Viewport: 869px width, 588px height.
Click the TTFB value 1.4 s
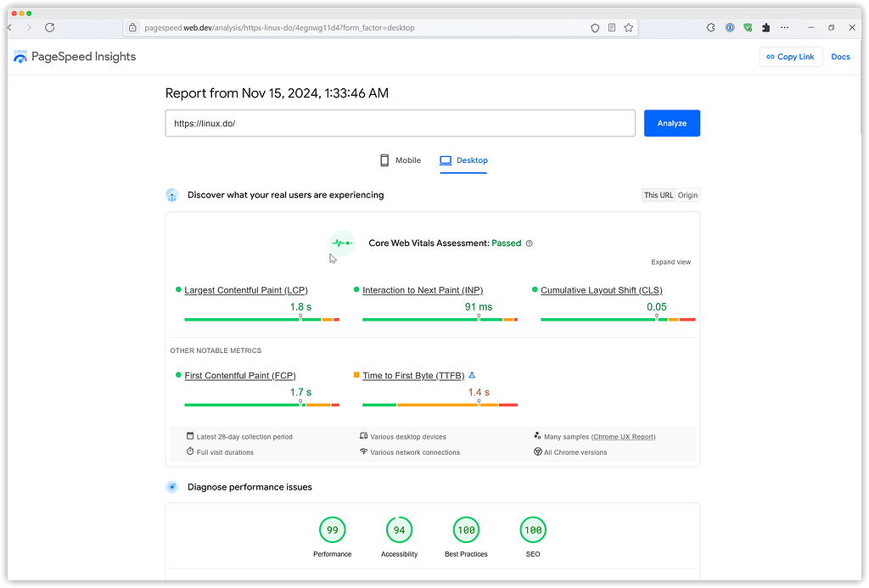pyautogui.click(x=479, y=392)
